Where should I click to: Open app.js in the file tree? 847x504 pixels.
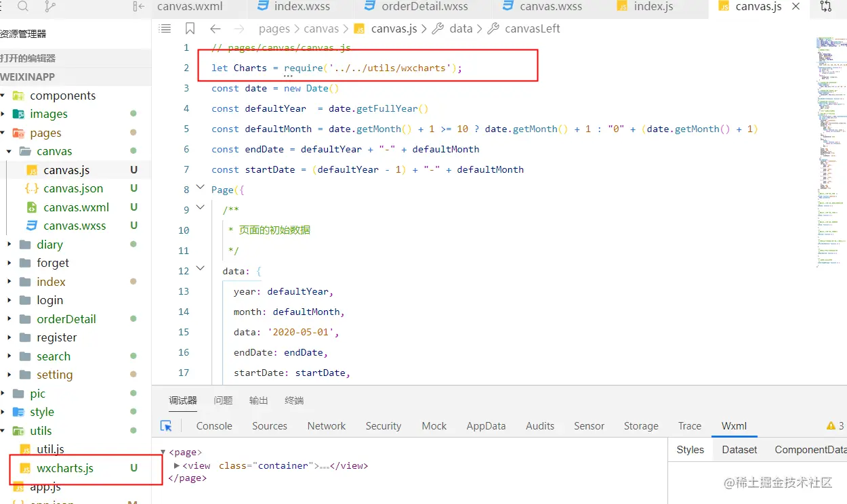click(x=45, y=486)
